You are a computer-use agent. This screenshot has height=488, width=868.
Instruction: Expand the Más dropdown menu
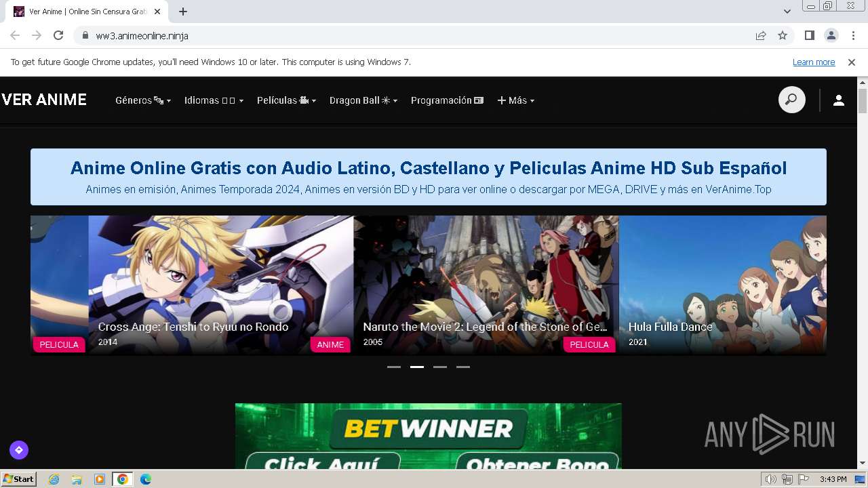[x=516, y=100]
